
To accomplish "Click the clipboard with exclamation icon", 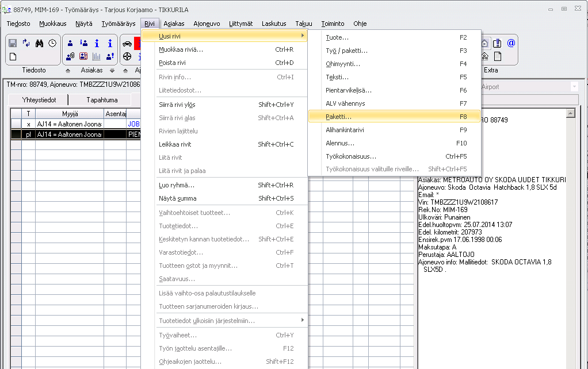I will (x=497, y=44).
